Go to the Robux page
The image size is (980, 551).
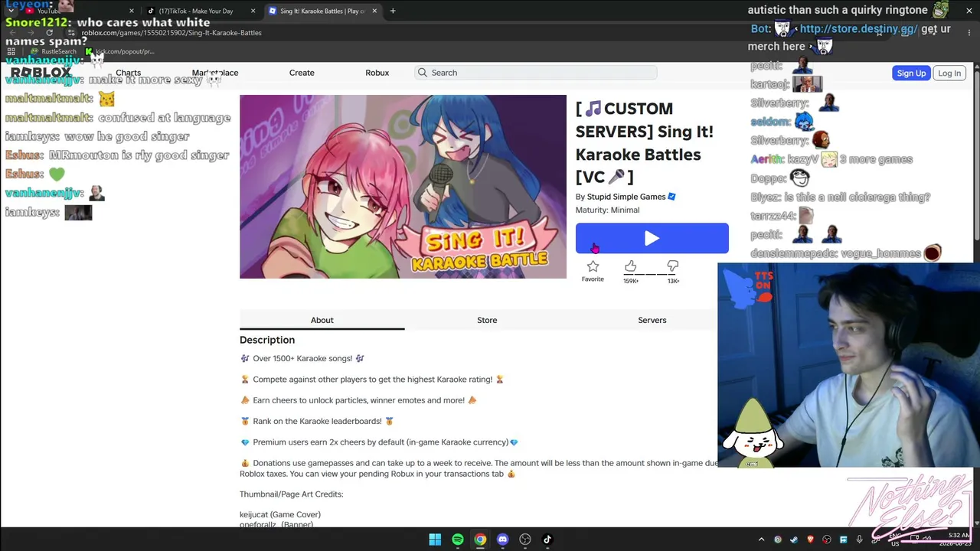click(x=377, y=73)
